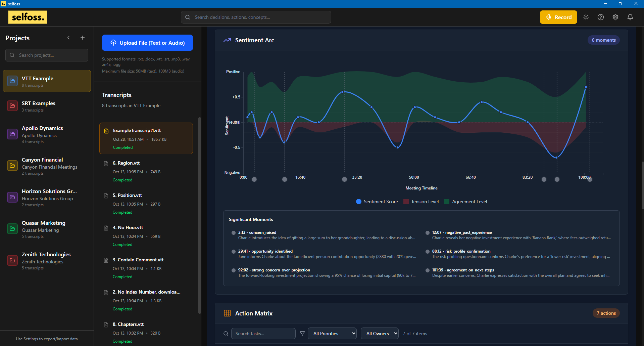This screenshot has width=644, height=346.
Task: Click Upload File (Text or Audio)
Action: [x=147, y=43]
